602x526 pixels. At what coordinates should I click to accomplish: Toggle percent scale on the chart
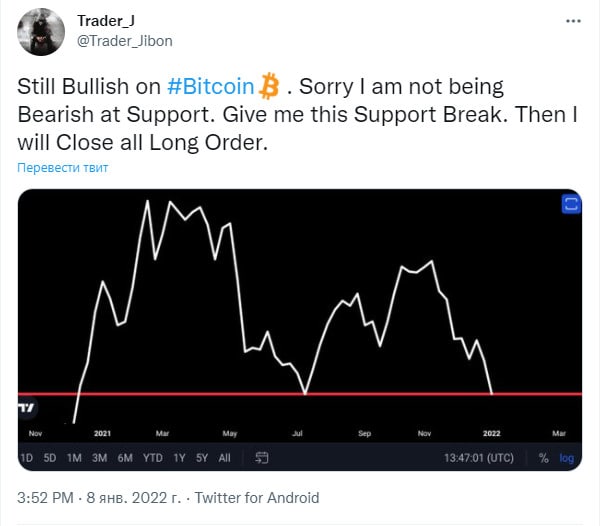[x=544, y=458]
